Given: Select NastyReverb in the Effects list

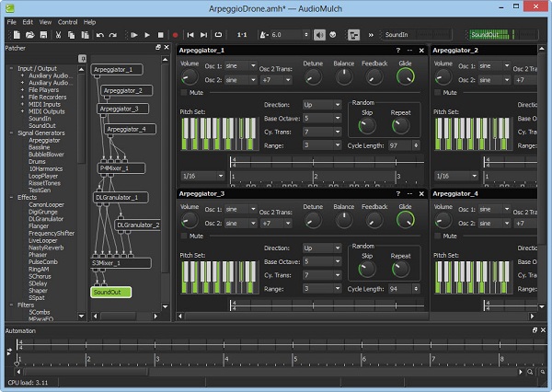Looking at the screenshot, I should point(45,248).
